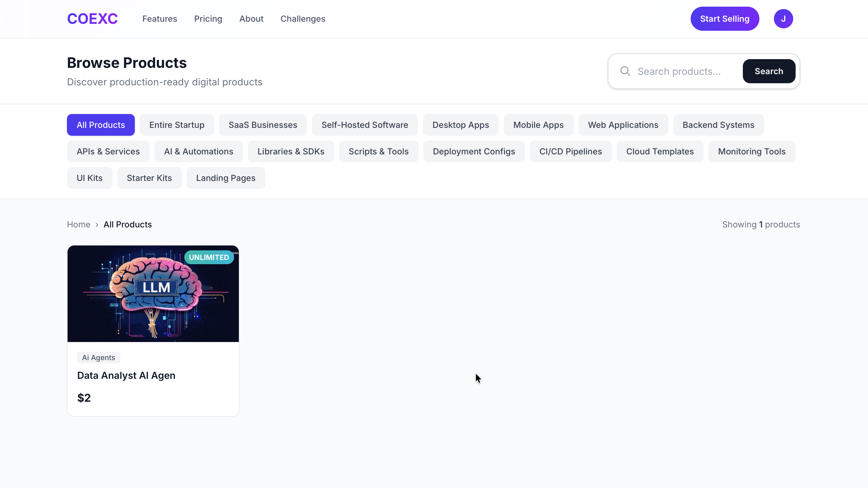Go to the Pricing page
This screenshot has width=868, height=488.
(208, 19)
